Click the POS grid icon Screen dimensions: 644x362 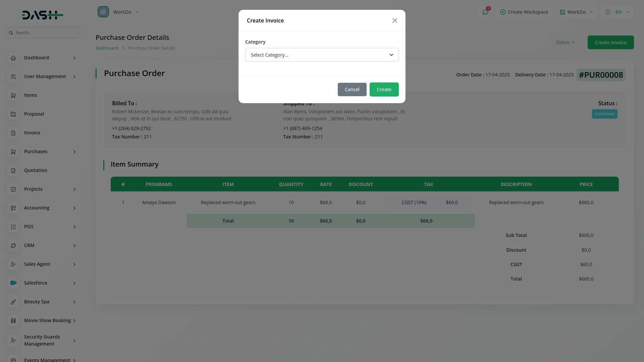click(x=13, y=227)
